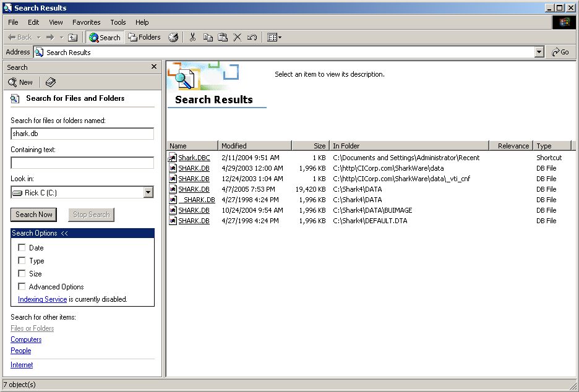Screen dimensions: 579x392
Task: Toggle the Search toolbar button
Action: point(105,37)
